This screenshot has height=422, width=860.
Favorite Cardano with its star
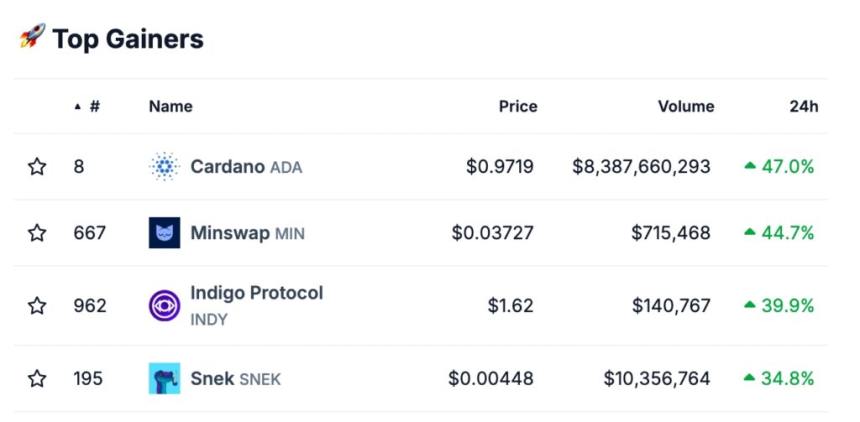pos(37,167)
